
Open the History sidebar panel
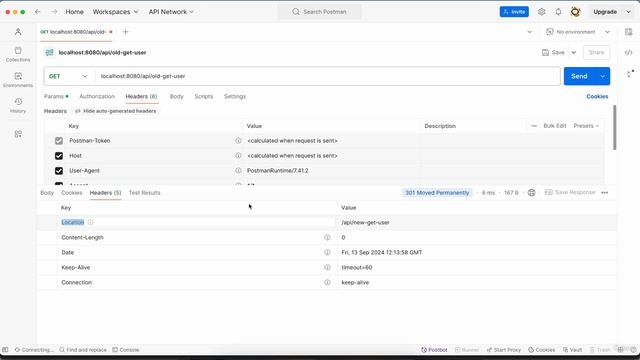pos(18,105)
